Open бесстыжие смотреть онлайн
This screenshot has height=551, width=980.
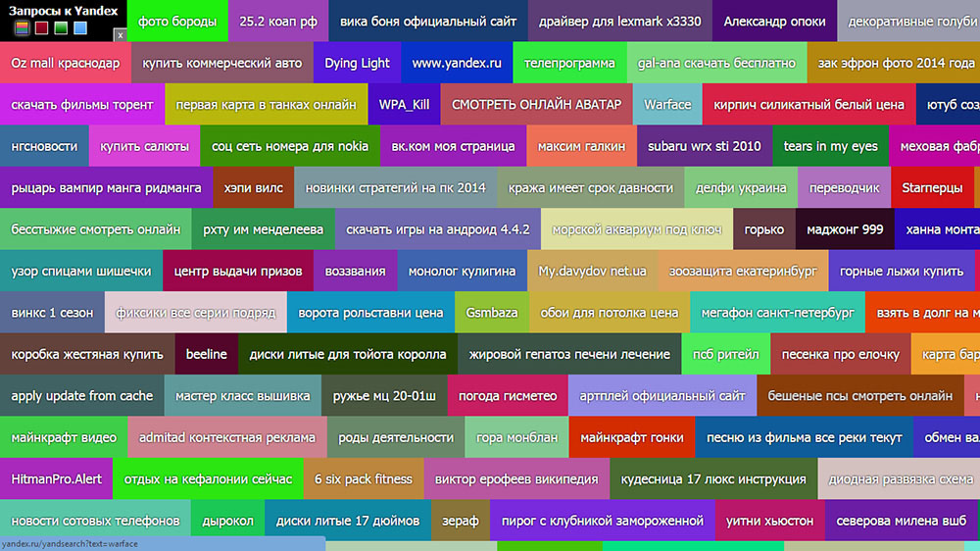tap(96, 228)
